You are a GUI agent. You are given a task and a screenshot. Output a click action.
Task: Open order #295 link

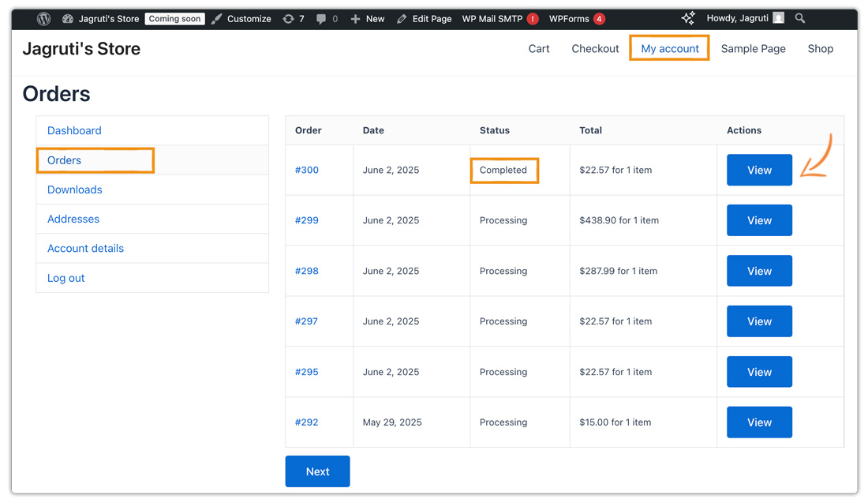[x=307, y=372]
